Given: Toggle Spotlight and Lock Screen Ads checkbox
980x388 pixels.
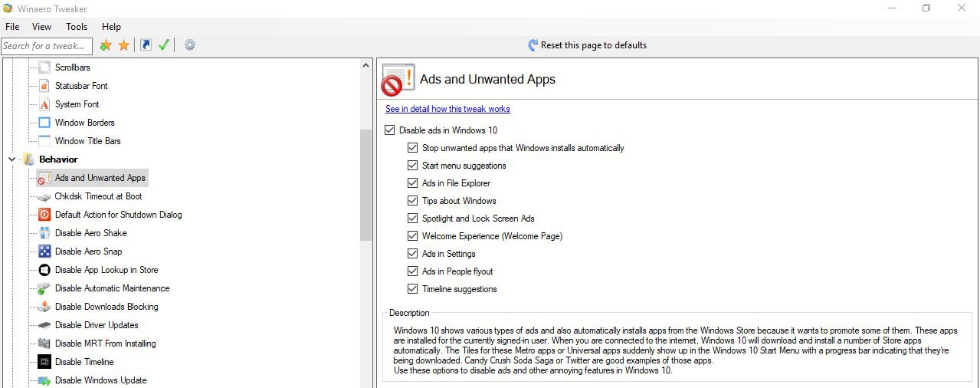Looking at the screenshot, I should [x=413, y=219].
